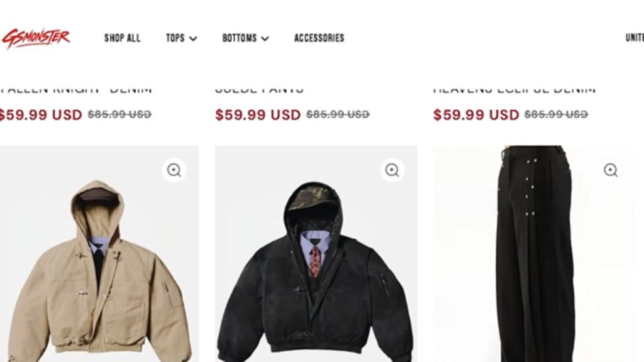The height and width of the screenshot is (362, 644).
Task: Click the Tops chevron arrow
Action: click(193, 38)
